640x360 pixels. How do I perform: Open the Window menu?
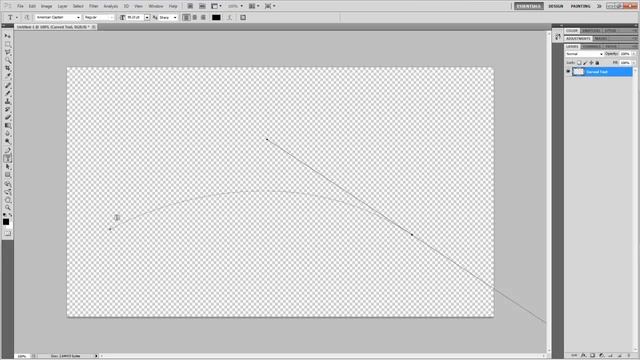click(156, 6)
